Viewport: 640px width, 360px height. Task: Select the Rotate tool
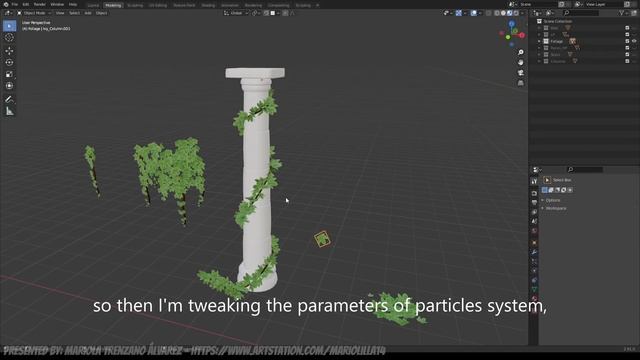(9, 62)
